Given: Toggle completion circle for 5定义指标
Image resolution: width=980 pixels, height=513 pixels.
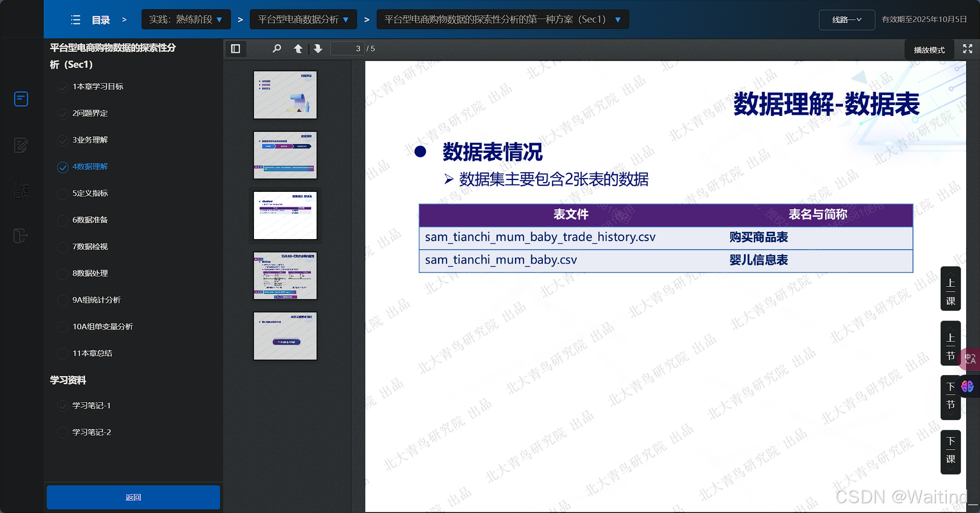Looking at the screenshot, I should 63,194.
